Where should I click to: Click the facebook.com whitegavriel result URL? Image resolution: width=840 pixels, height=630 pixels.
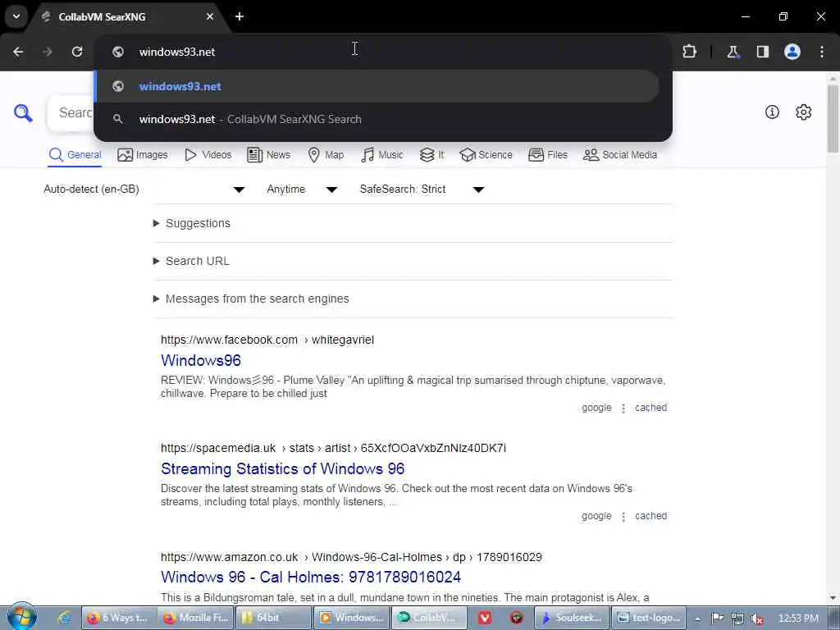click(267, 340)
